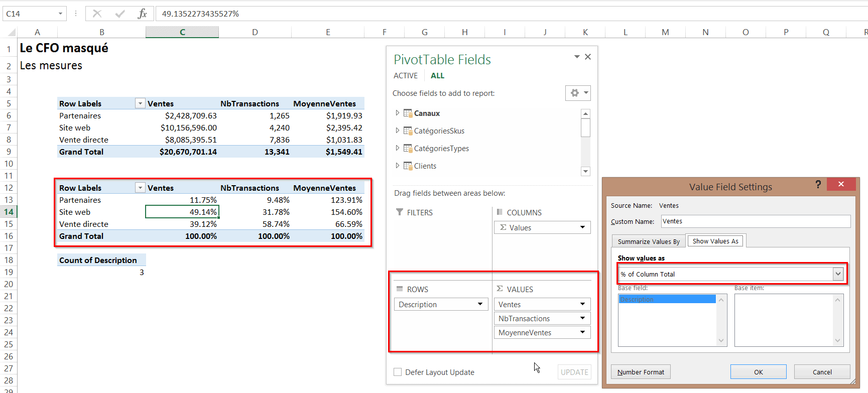Open the NbTransactions value field dropdown
This screenshot has height=393, width=868.
click(x=582, y=318)
